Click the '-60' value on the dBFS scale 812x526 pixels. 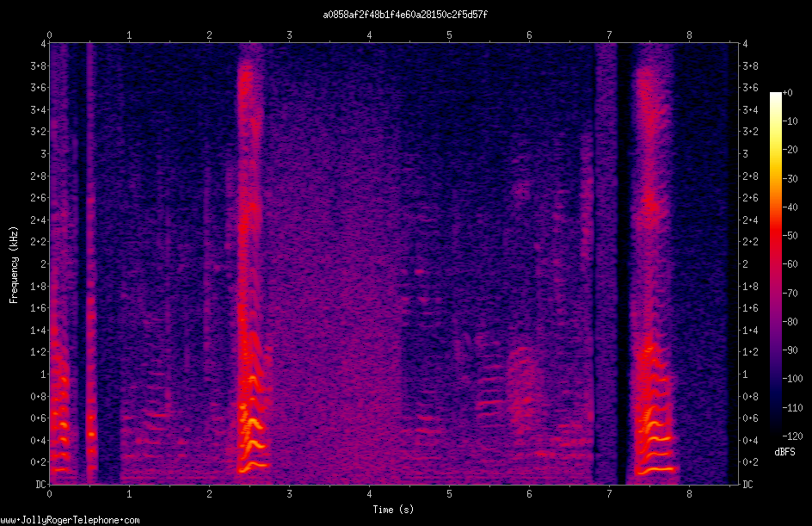pos(790,264)
